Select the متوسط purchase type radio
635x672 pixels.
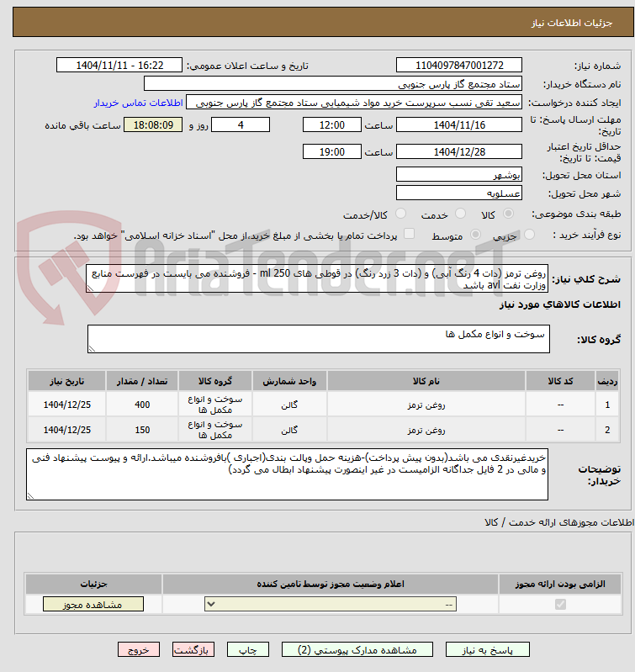[475, 235]
